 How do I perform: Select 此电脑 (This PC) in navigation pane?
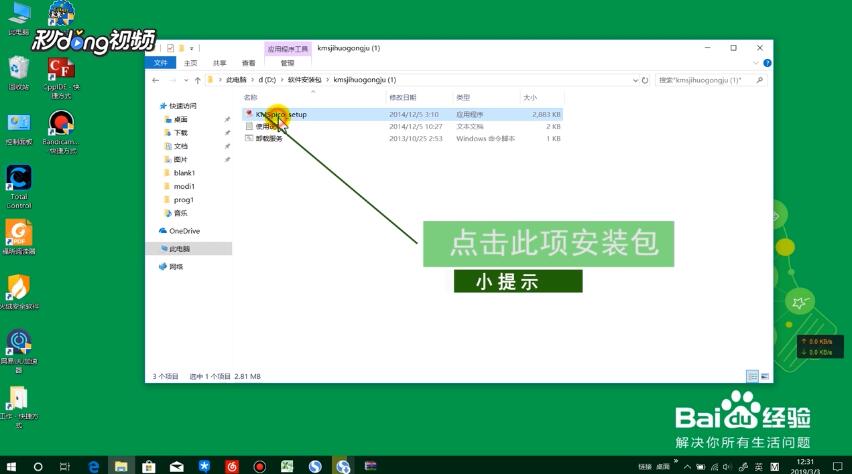(181, 248)
